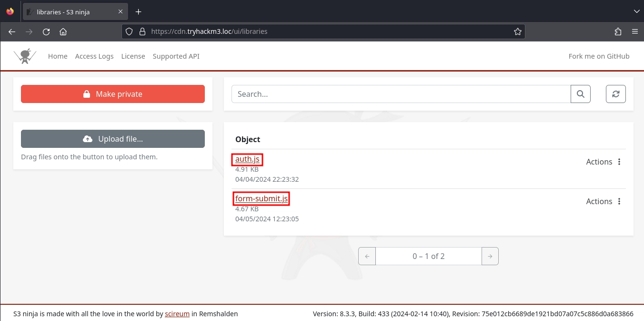Click the S3 ninja logo icon

(x=25, y=56)
